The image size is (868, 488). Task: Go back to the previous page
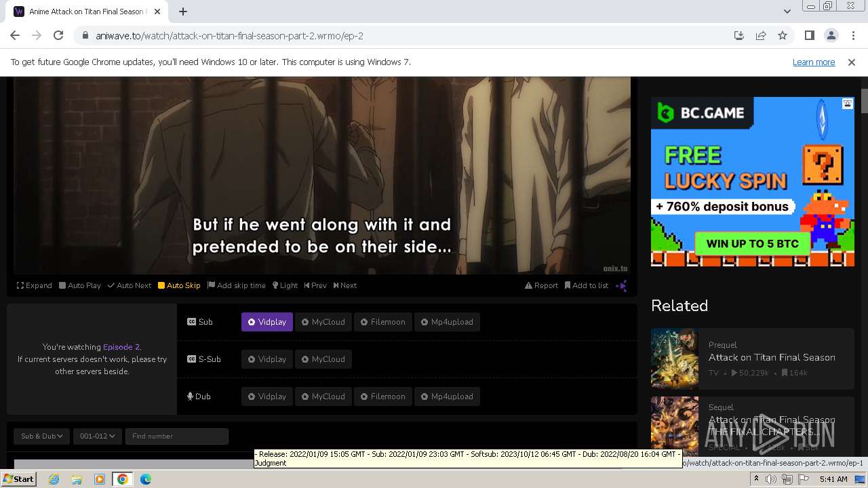coord(15,35)
